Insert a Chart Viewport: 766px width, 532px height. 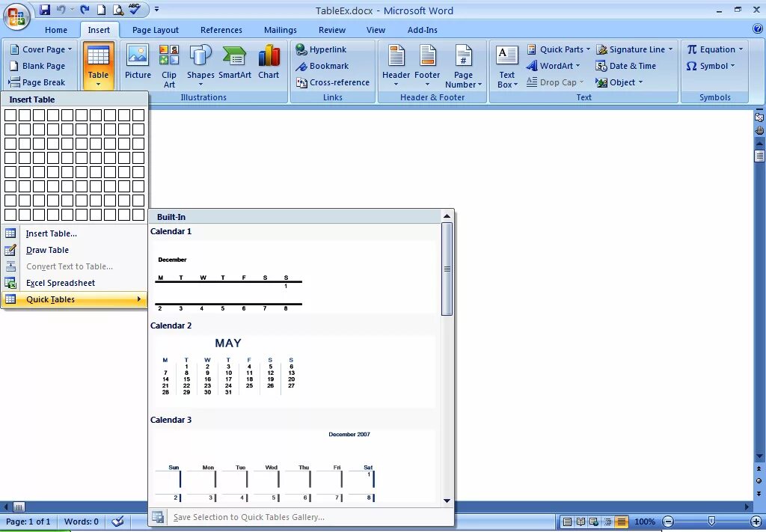[x=269, y=61]
